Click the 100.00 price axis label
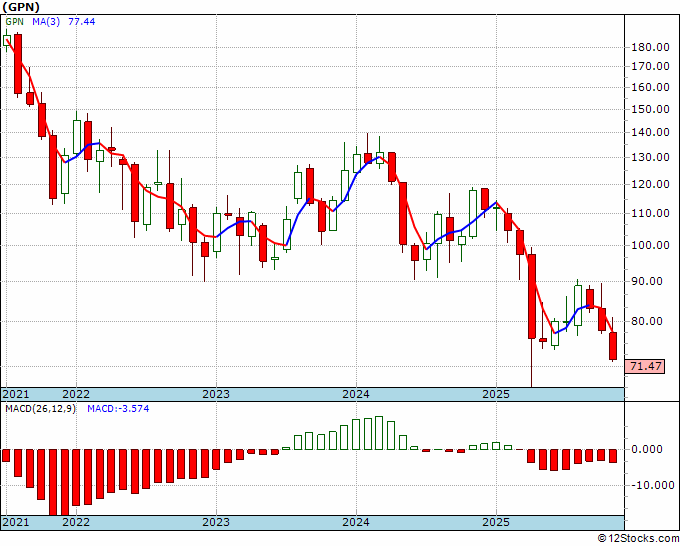 650,245
